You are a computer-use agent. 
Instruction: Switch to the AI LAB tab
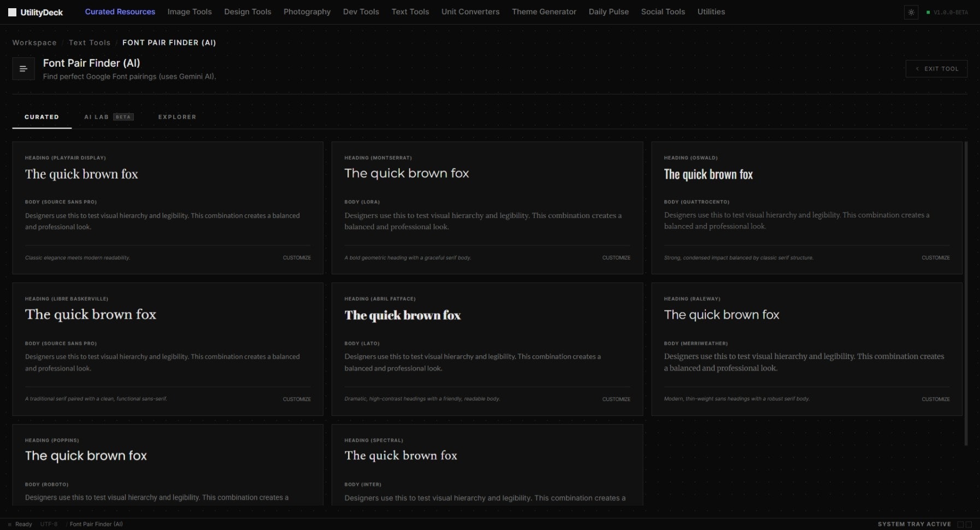[x=96, y=116]
